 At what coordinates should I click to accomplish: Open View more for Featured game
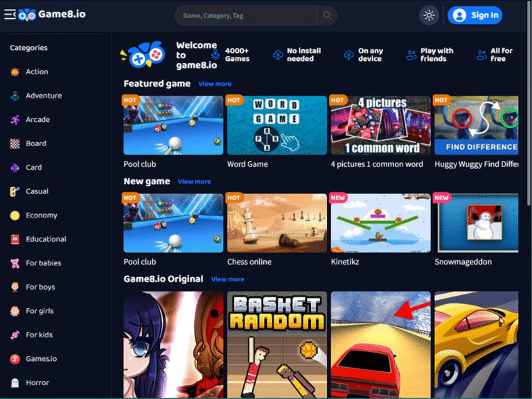point(215,84)
